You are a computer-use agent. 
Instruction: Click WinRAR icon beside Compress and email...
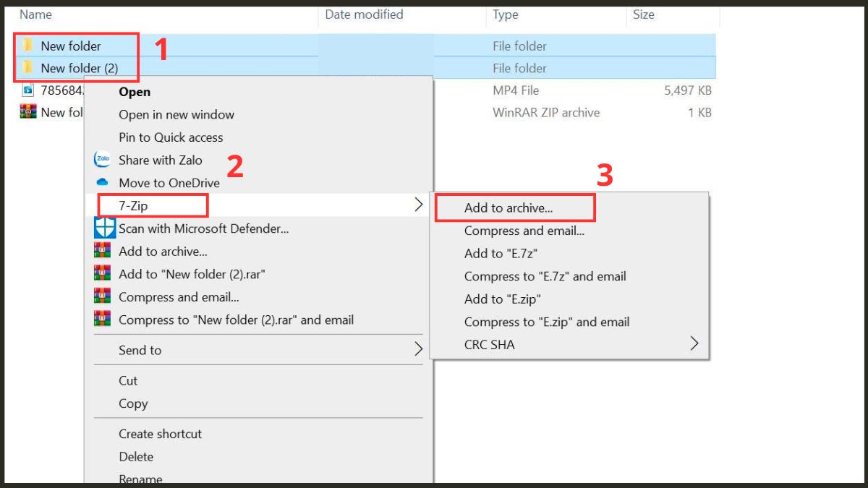pyautogui.click(x=102, y=296)
